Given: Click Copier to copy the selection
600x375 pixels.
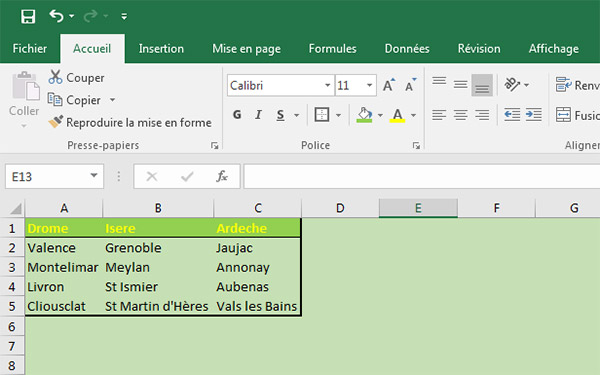Looking at the screenshot, I should (74, 100).
